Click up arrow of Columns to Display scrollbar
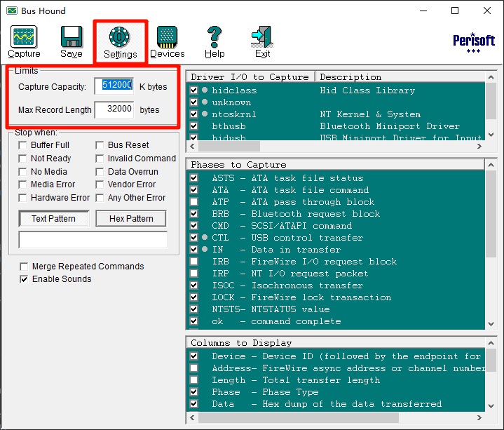This screenshot has height=430, width=504. coord(491,343)
